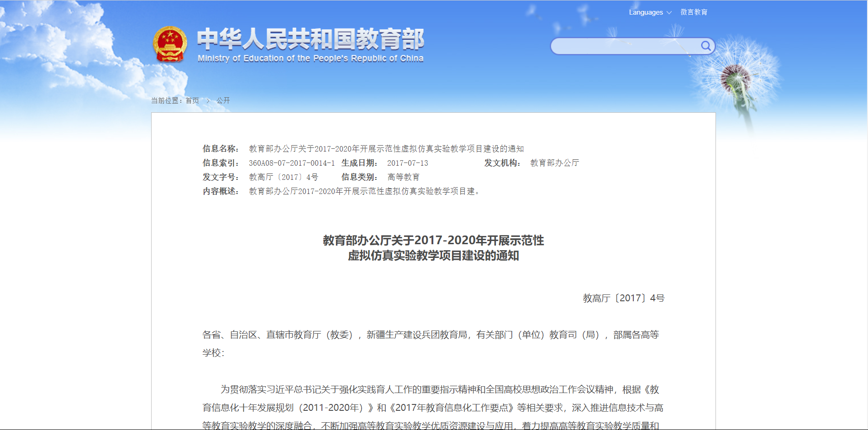Click the breadcrumb chevron separator after 首页
This screenshot has width=868, height=430.
[208, 100]
